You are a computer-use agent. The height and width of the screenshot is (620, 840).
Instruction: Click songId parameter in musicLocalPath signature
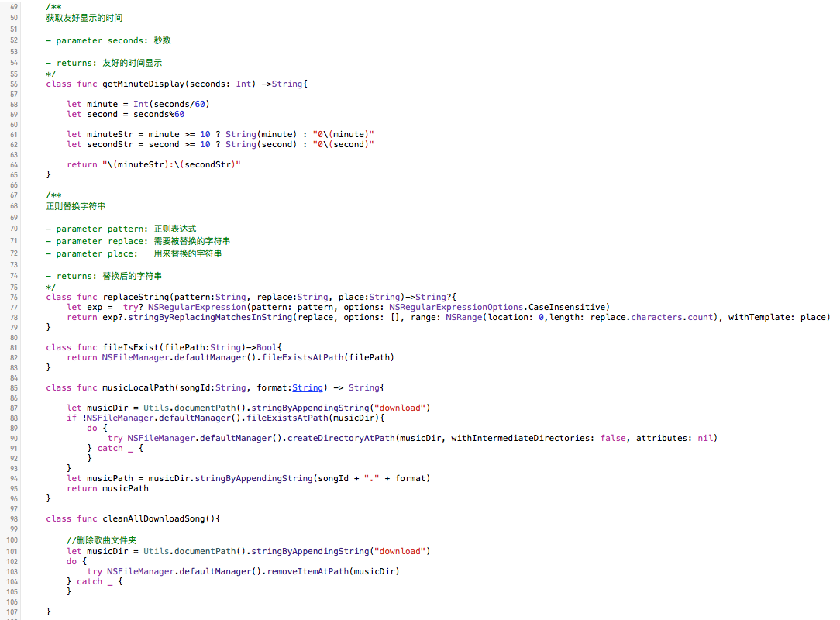[x=195, y=387]
